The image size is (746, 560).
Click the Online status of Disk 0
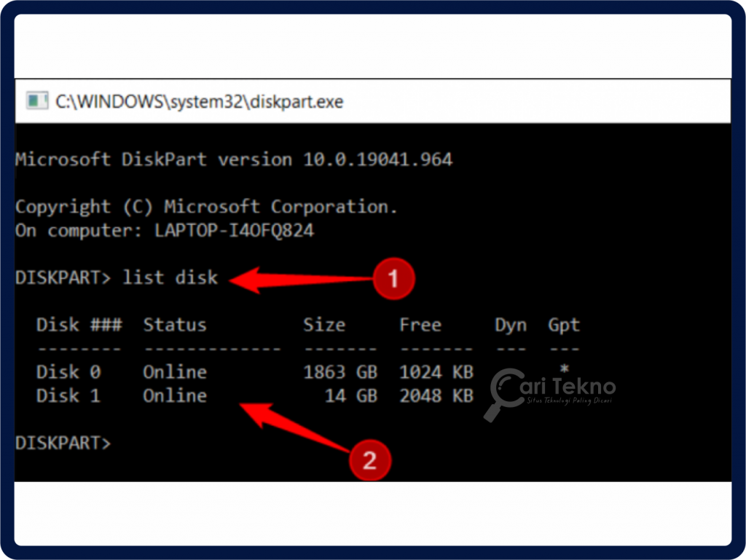point(174,371)
